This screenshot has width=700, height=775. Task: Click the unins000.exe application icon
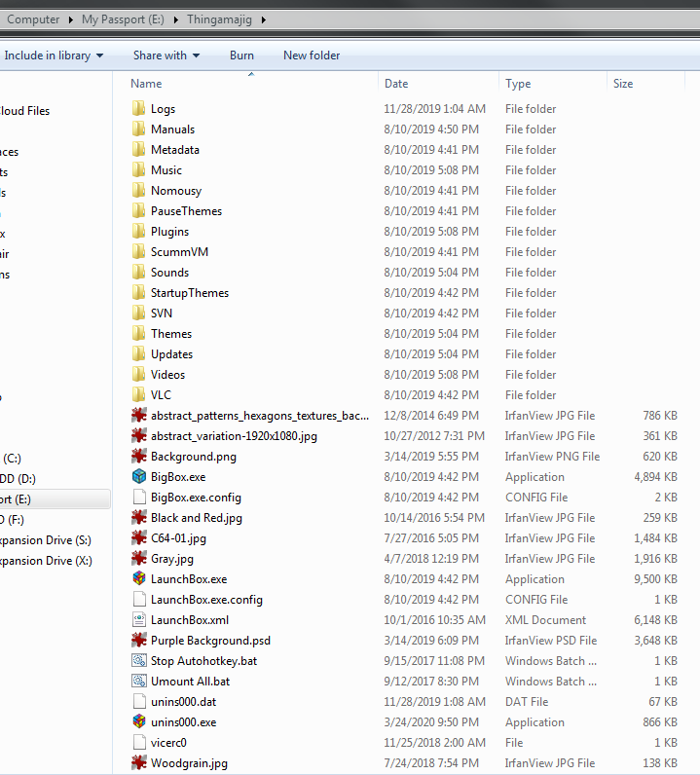click(139, 721)
